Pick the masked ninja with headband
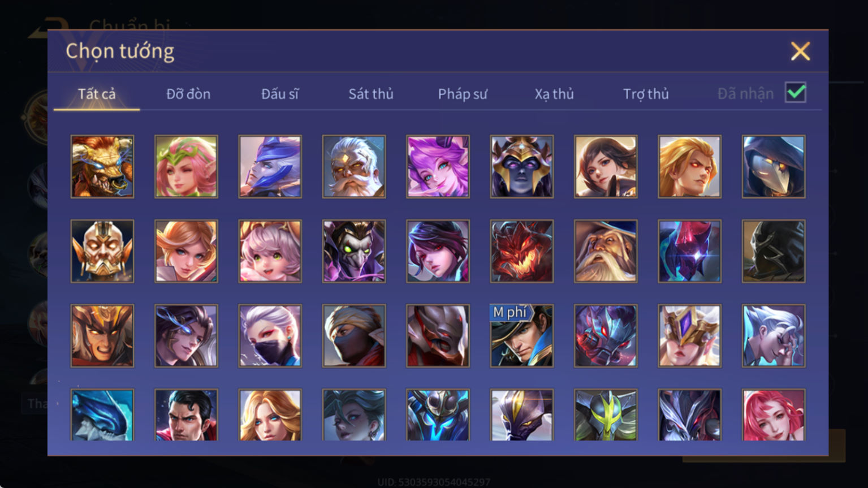This screenshot has width=868, height=488. (x=354, y=336)
